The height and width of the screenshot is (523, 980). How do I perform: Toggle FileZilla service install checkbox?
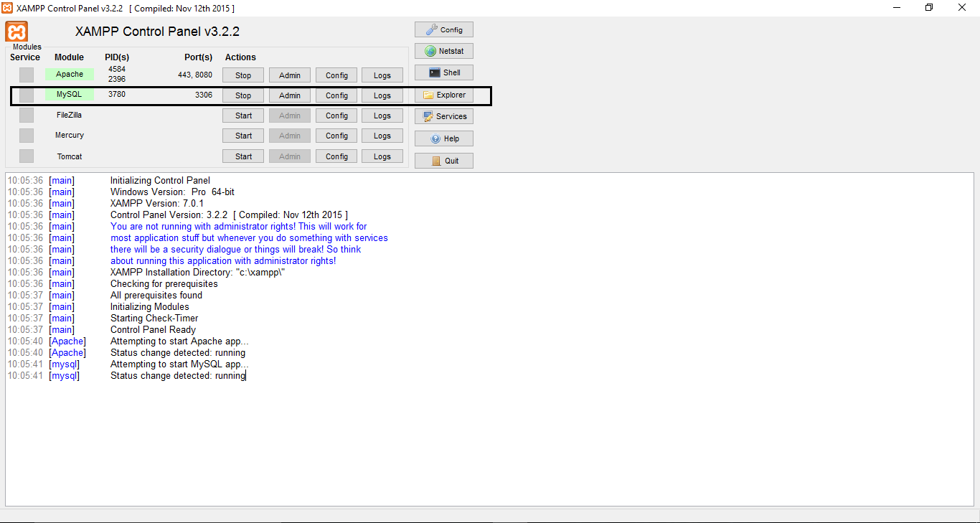[x=27, y=116]
